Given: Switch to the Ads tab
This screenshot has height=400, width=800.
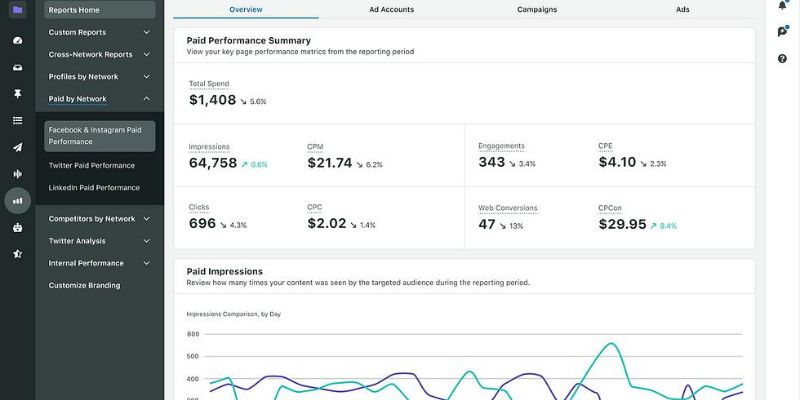Looking at the screenshot, I should 683,10.
